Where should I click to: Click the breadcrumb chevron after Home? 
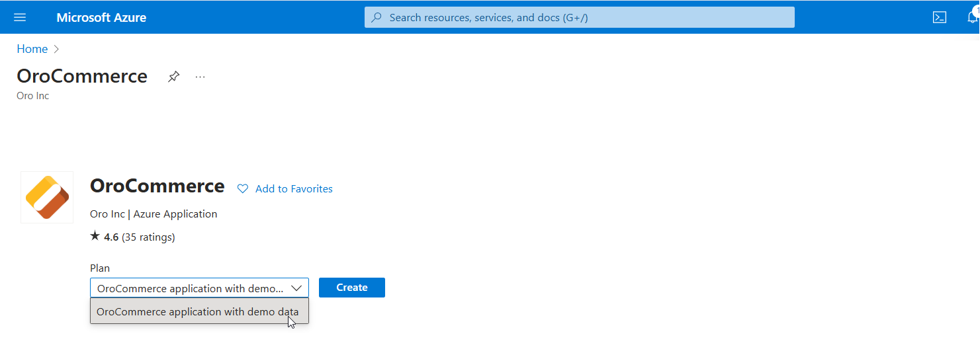[x=56, y=49]
